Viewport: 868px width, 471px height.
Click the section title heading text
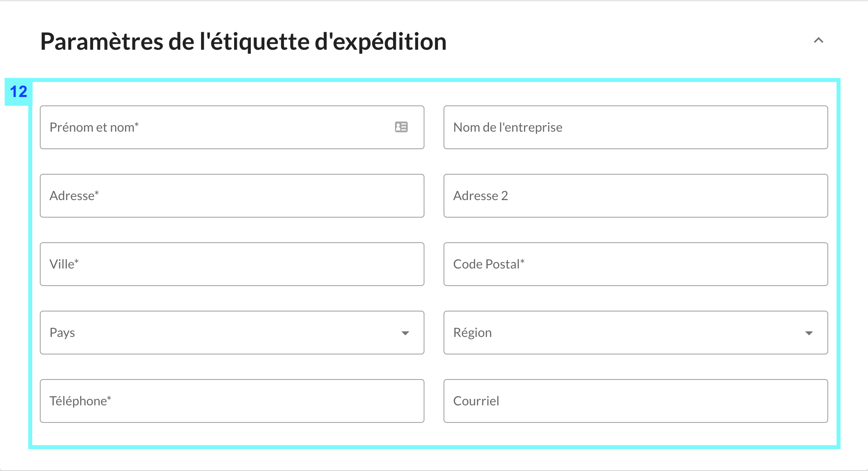coord(243,41)
